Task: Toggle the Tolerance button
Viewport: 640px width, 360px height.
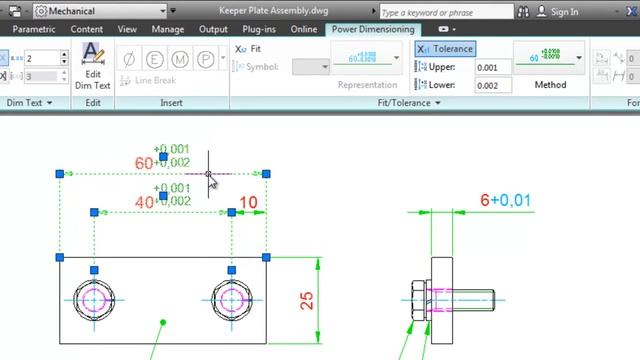Action: [445, 49]
